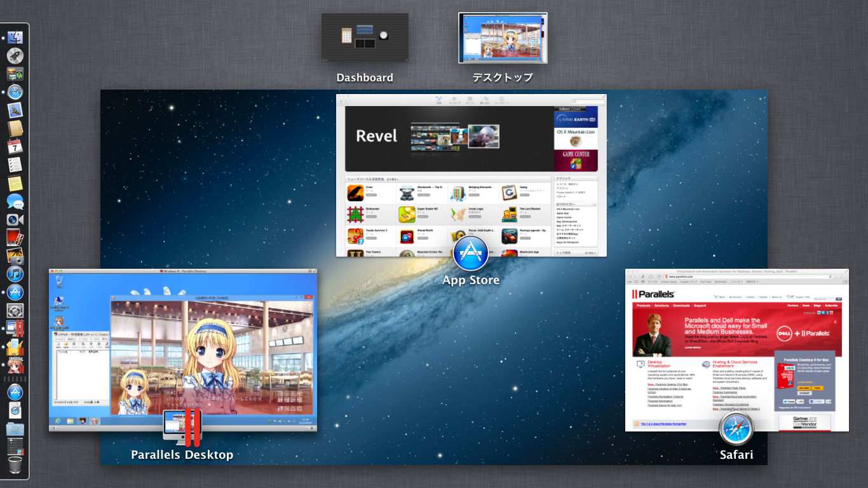Open the Trash in the Dock
This screenshot has height=488, width=868.
[x=15, y=464]
